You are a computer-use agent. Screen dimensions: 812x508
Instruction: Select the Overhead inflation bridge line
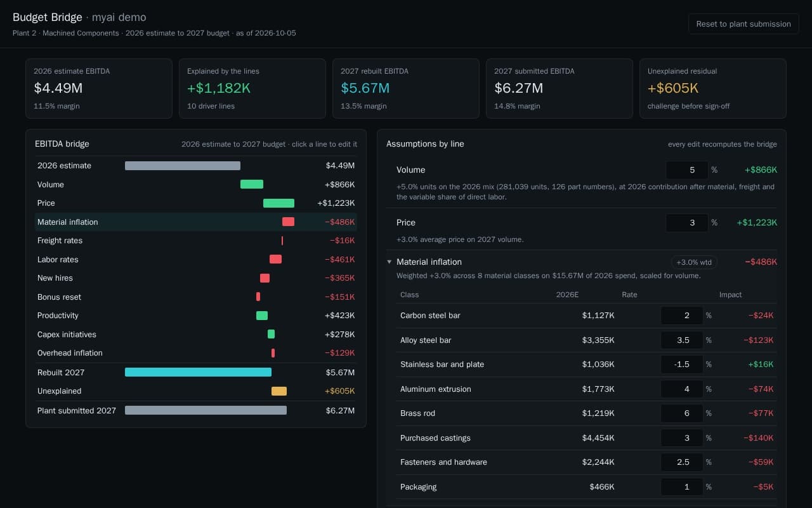click(196, 353)
